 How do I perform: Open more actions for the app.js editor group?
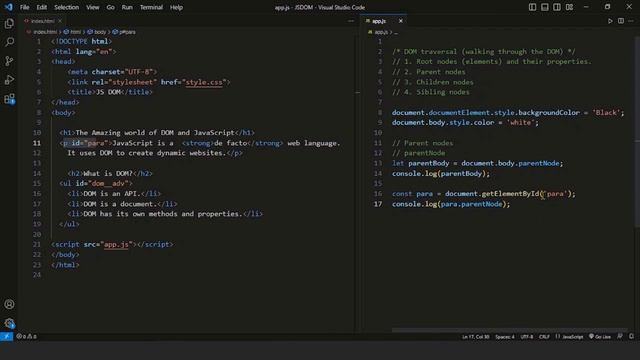[631, 21]
